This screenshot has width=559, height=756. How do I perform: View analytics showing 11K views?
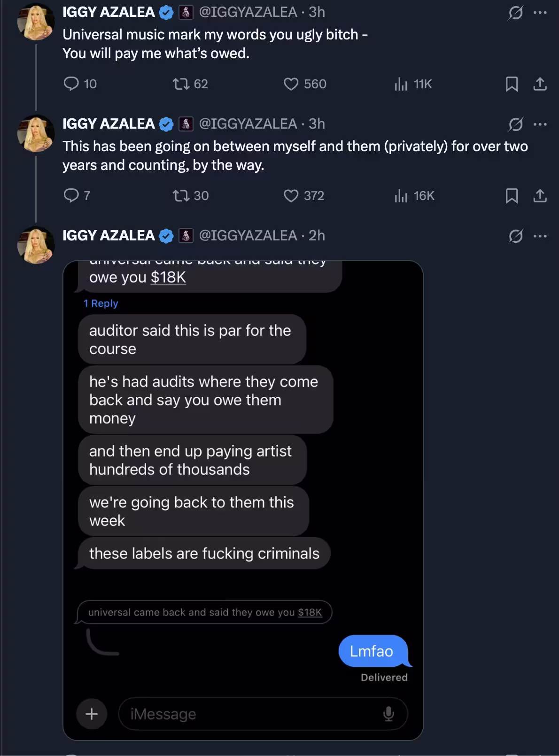[401, 84]
